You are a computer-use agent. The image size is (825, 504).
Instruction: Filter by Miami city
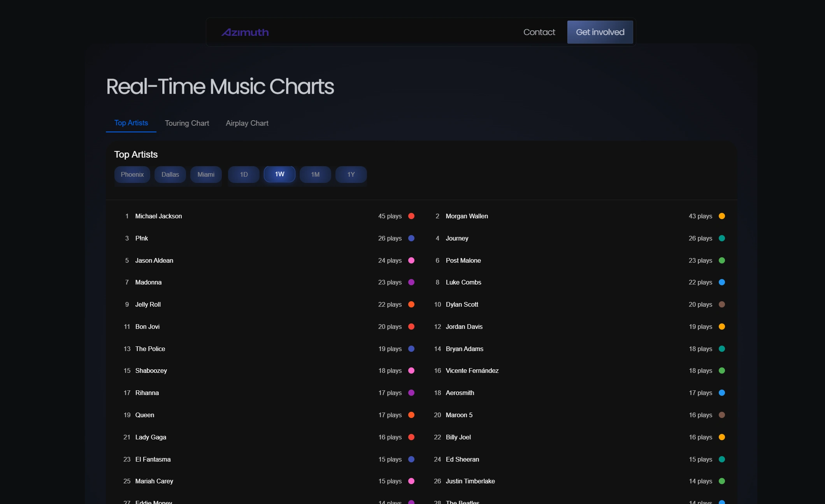click(206, 174)
